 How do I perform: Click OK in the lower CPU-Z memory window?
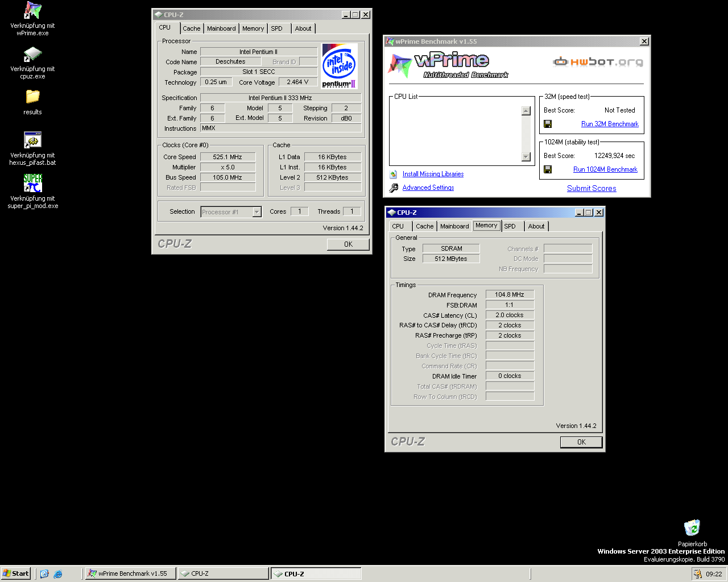[581, 442]
